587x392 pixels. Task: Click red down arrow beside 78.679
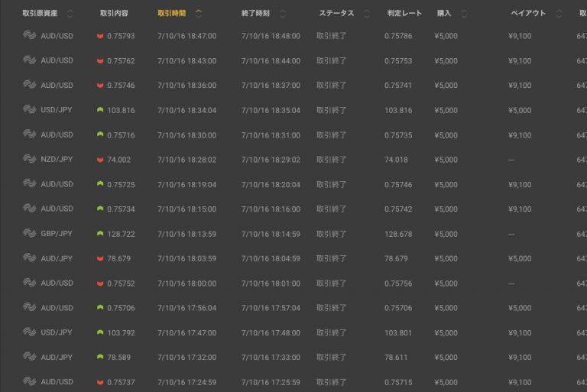100,258
